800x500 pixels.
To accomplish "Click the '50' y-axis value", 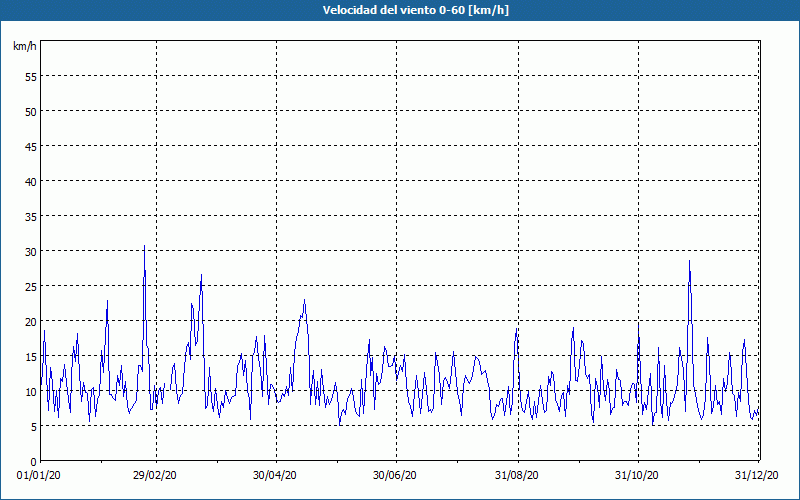I will (31, 112).
